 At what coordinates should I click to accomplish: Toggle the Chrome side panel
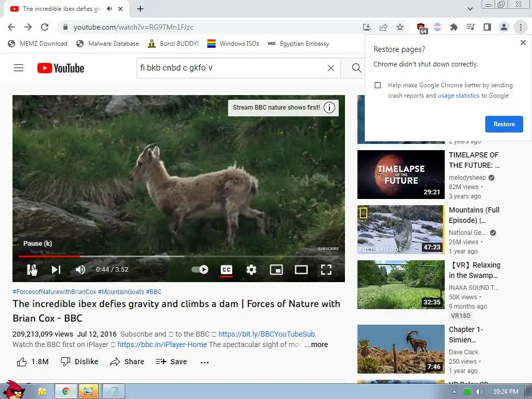487,27
